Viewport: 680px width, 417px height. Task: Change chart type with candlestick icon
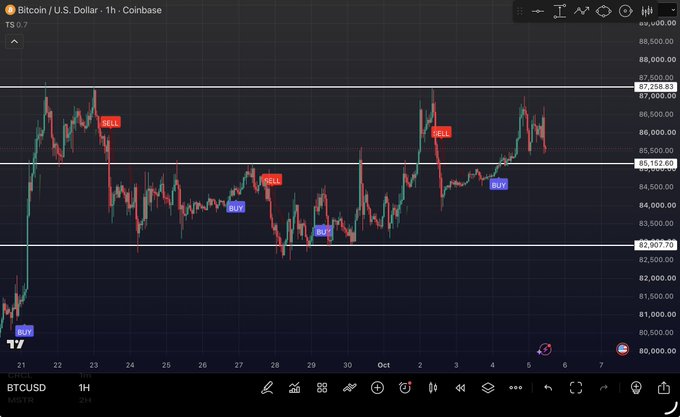tap(433, 388)
